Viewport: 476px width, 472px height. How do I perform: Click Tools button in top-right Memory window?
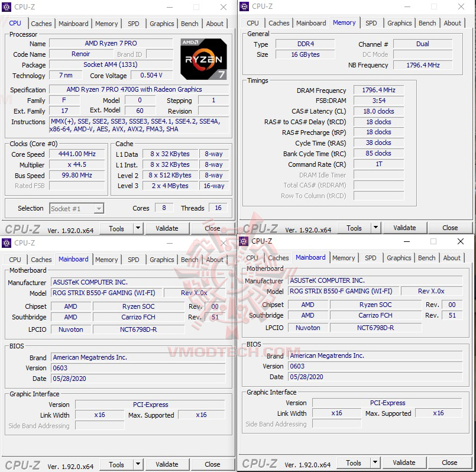(x=354, y=228)
